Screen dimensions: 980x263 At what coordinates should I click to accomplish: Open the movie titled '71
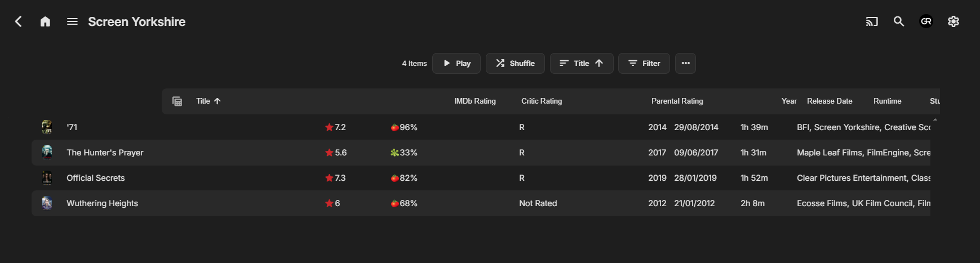pos(72,127)
